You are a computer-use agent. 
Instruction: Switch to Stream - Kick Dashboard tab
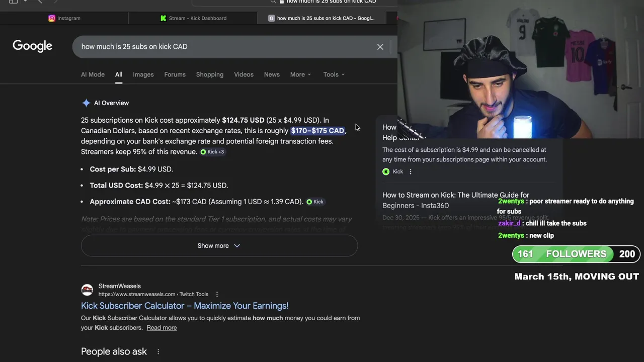pyautogui.click(x=193, y=18)
